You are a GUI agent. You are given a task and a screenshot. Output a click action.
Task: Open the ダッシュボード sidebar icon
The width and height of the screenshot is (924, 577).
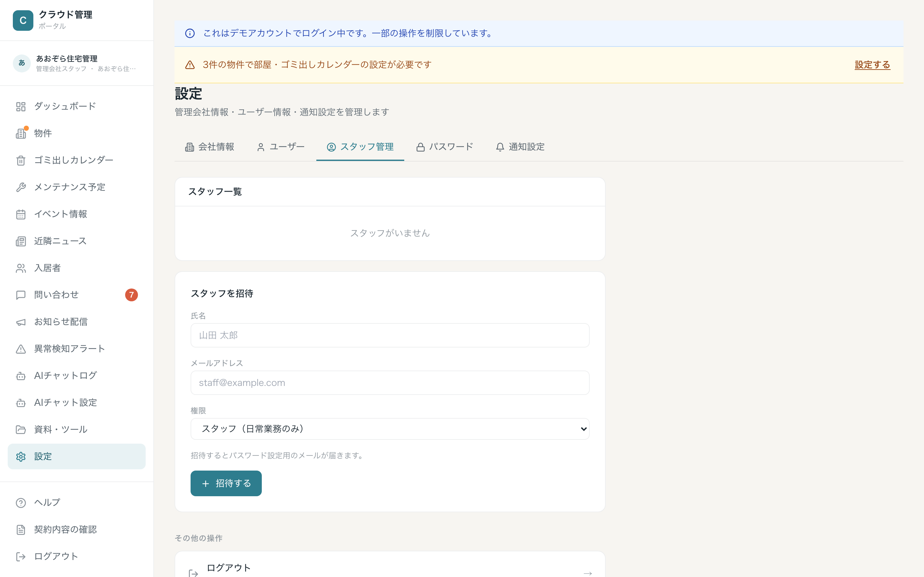point(21,106)
